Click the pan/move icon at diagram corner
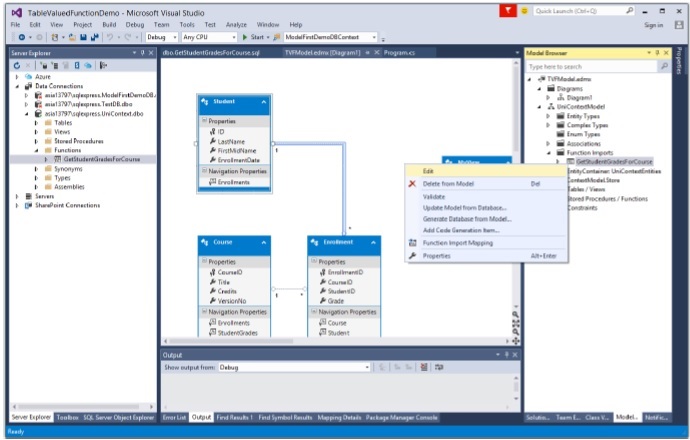 pos(515,341)
